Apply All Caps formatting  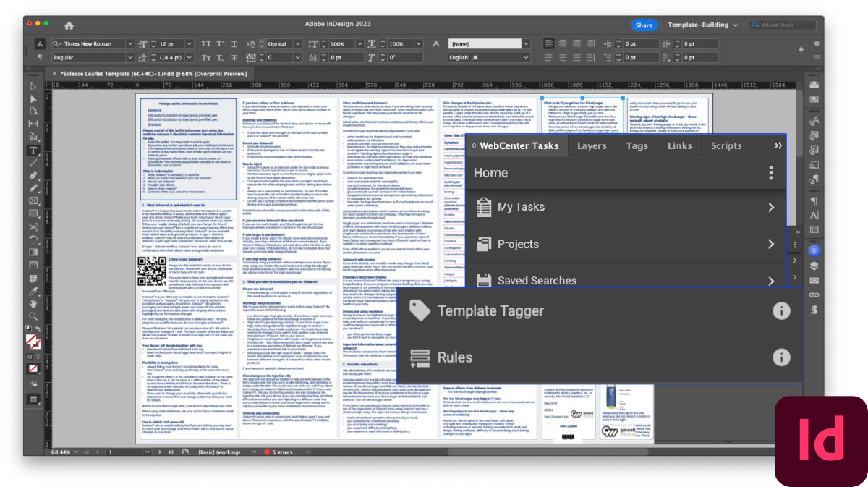206,43
